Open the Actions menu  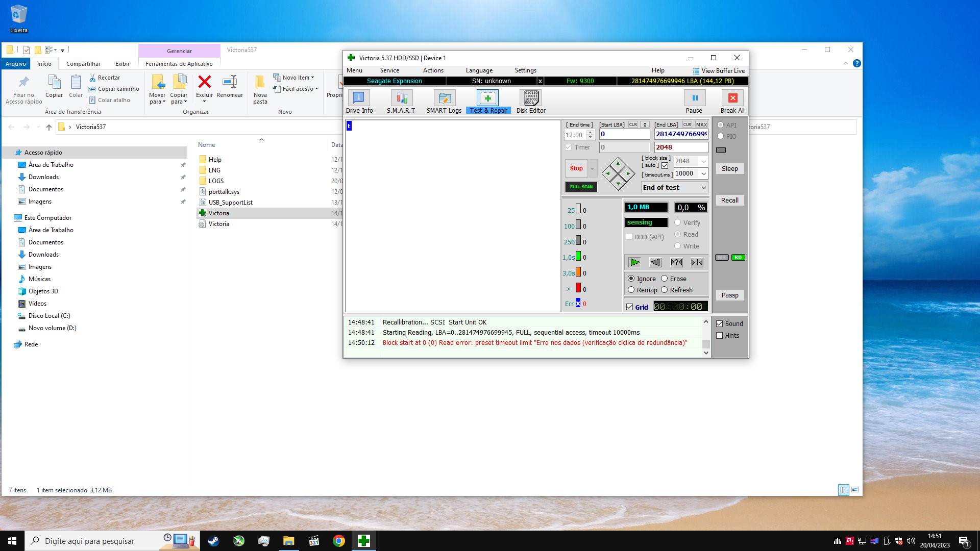(433, 70)
